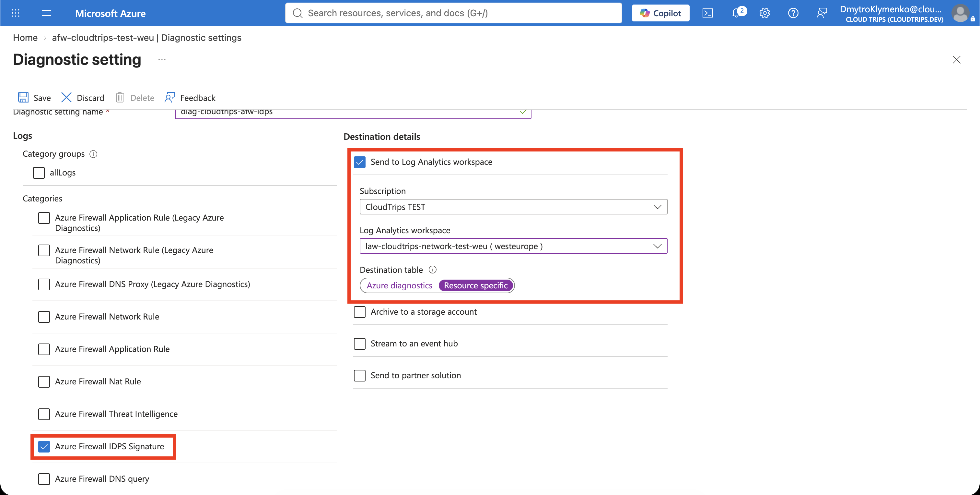Uncheck Azure Firewall IDPS Signature
980x495 pixels.
tap(44, 446)
